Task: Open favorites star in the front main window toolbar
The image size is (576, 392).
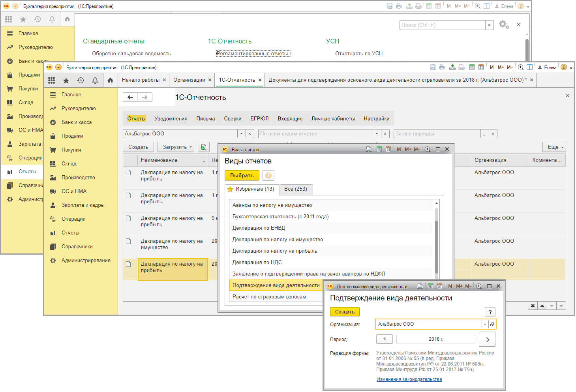Action: coord(66,81)
